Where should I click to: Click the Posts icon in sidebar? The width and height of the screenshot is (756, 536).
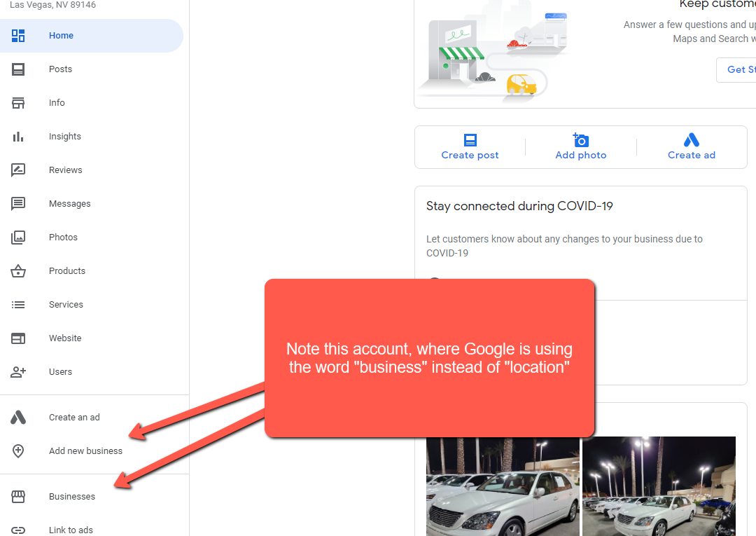pyautogui.click(x=18, y=69)
